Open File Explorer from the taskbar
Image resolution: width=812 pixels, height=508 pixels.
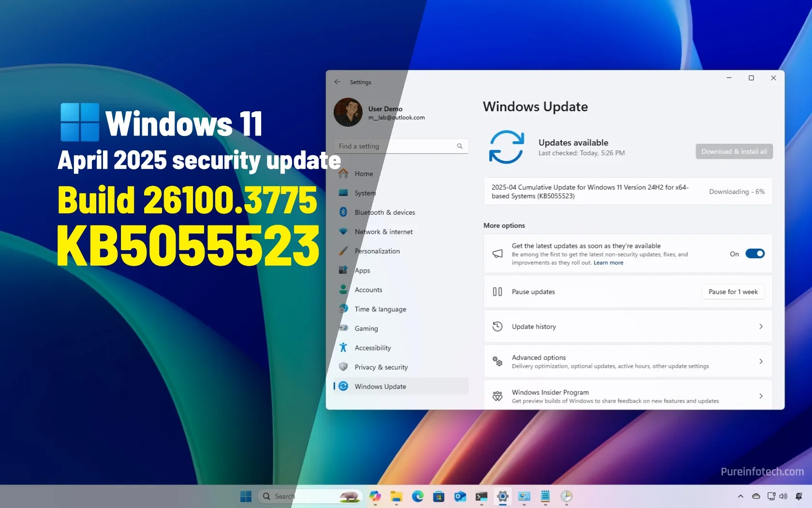(397, 496)
